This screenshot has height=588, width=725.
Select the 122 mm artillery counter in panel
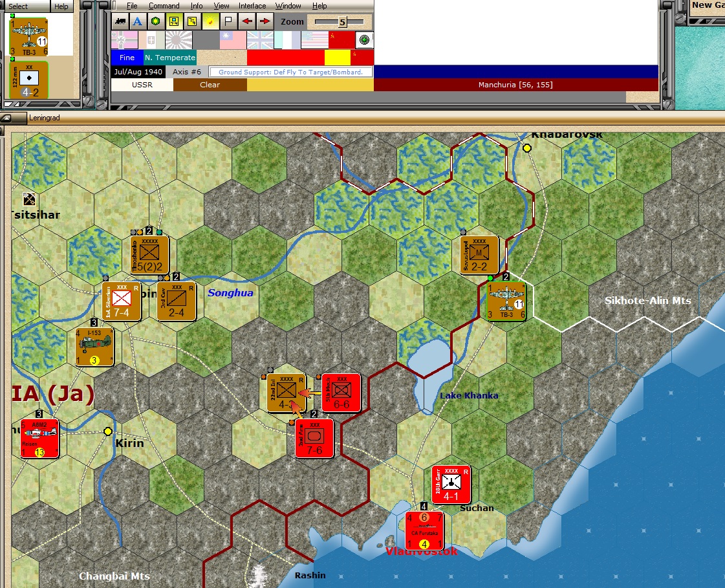tap(28, 80)
